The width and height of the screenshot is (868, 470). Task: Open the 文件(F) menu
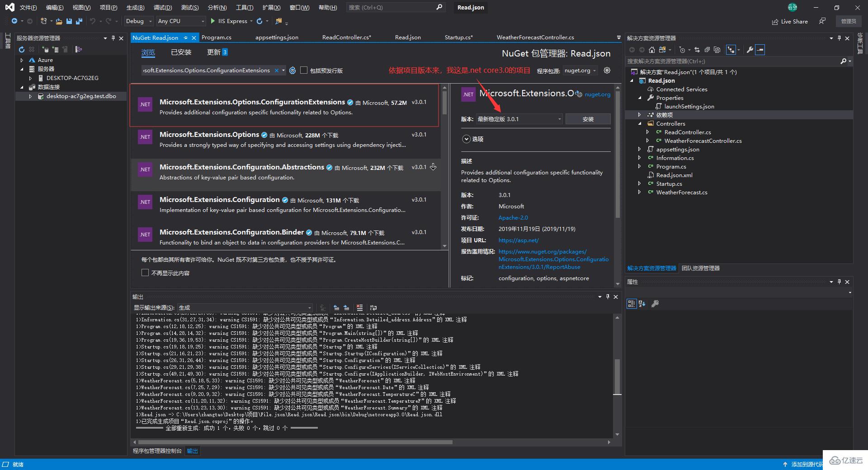pos(28,8)
